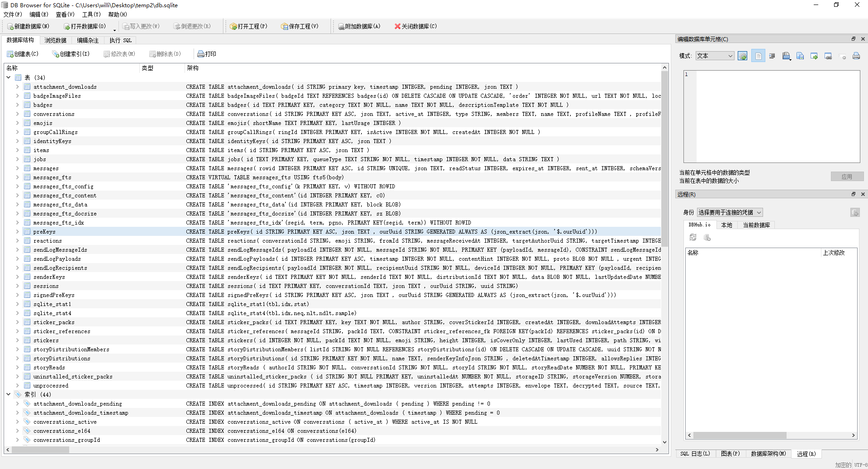Toggle auto-switch mode gear button in cell editor
This screenshot has height=469, width=868.
(x=742, y=56)
